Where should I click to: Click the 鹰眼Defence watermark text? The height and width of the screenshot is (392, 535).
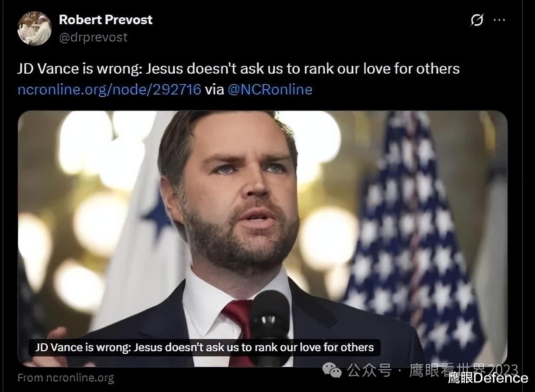(488, 378)
